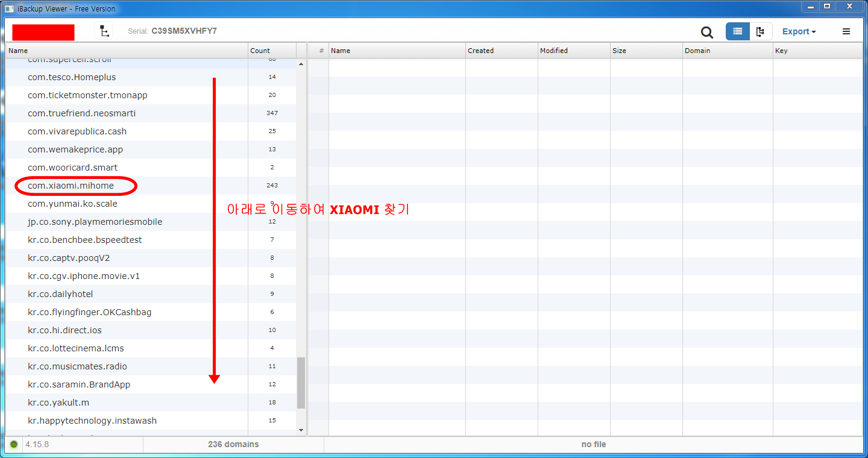Select com.tesco.Homeplus domain

click(151, 77)
